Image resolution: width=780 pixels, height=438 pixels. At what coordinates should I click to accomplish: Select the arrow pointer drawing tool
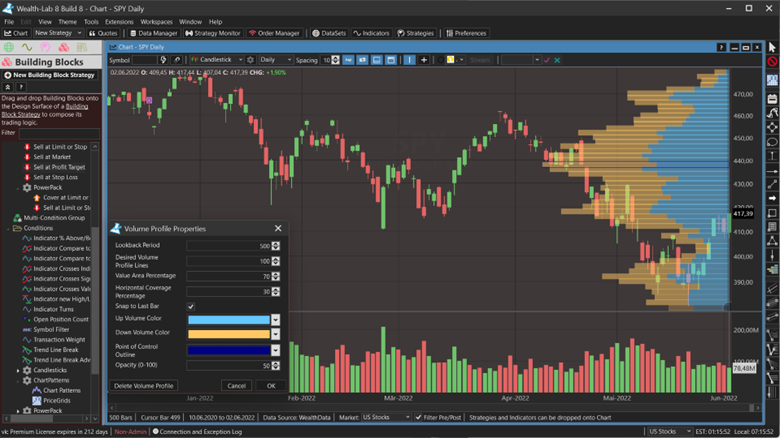pyautogui.click(x=772, y=47)
